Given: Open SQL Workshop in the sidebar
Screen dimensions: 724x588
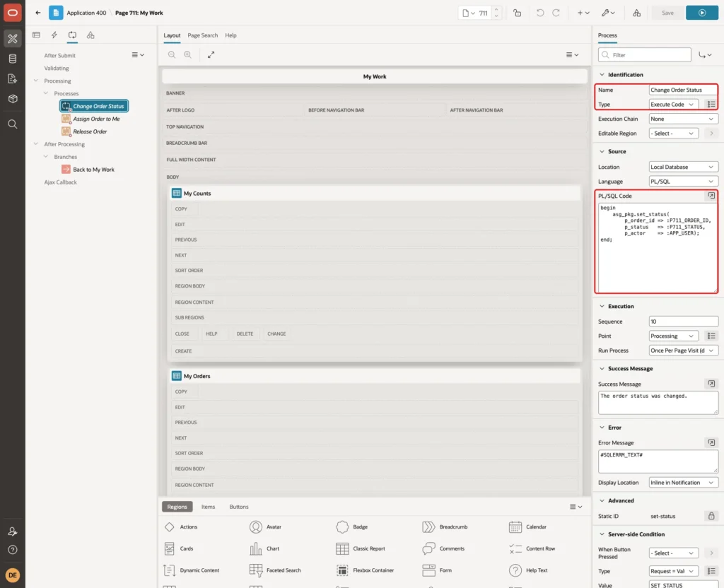Looking at the screenshot, I should [13, 59].
